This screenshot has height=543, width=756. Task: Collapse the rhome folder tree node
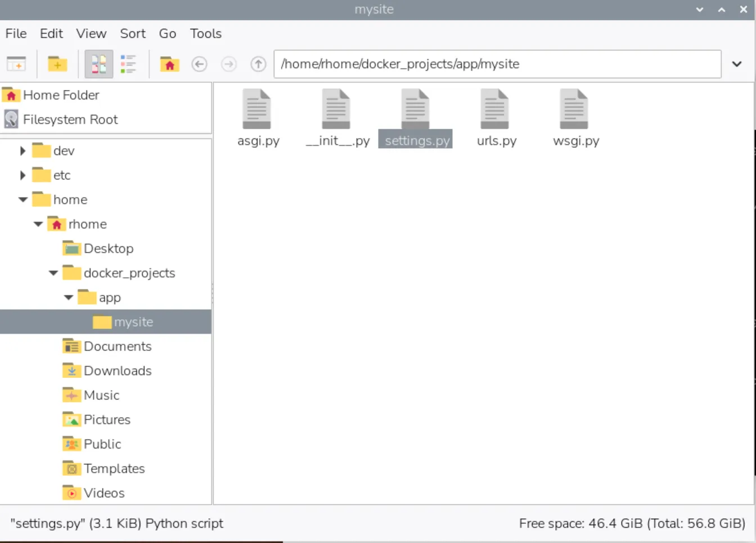(38, 224)
